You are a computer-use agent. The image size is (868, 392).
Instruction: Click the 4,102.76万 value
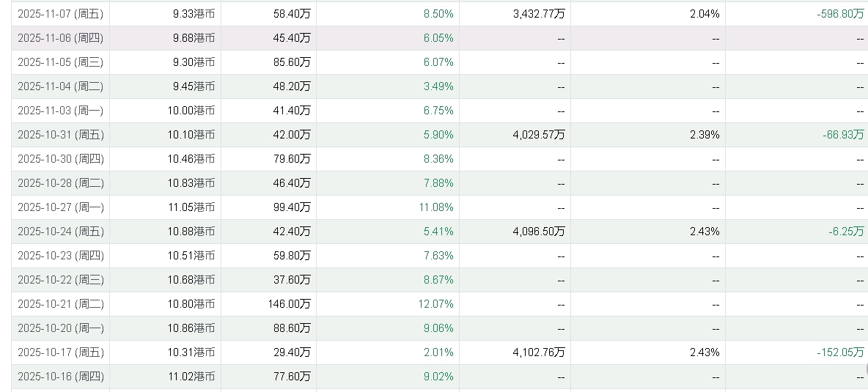tap(540, 352)
